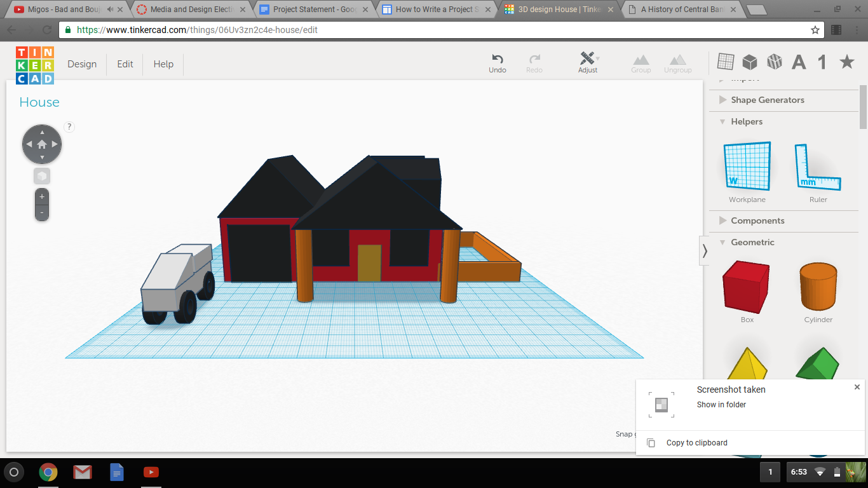Viewport: 868px width, 488px height.
Task: Open Gmail from the taskbar shelf
Action: (82, 472)
